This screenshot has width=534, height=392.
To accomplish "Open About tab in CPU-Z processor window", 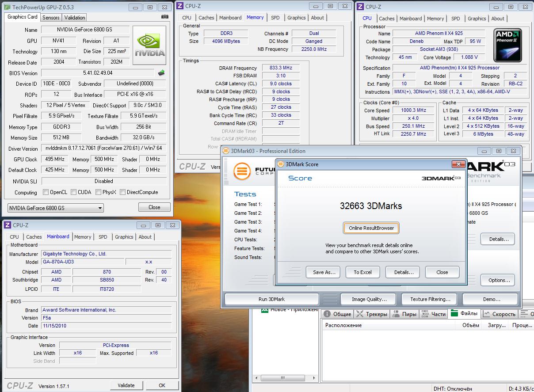I will coord(498,19).
